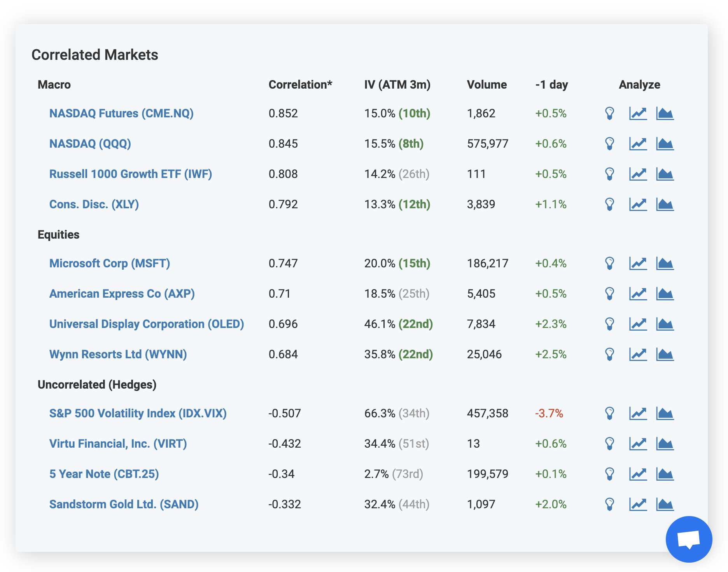This screenshot has width=728, height=572.
Task: Click lightbulb icon for Russell 1000 Growth ETF
Action: point(610,174)
